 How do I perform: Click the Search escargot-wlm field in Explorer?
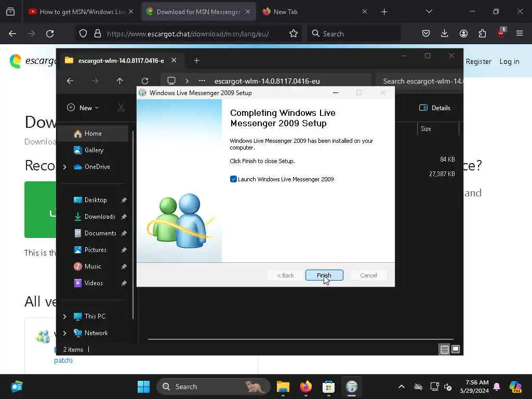pyautogui.click(x=419, y=81)
